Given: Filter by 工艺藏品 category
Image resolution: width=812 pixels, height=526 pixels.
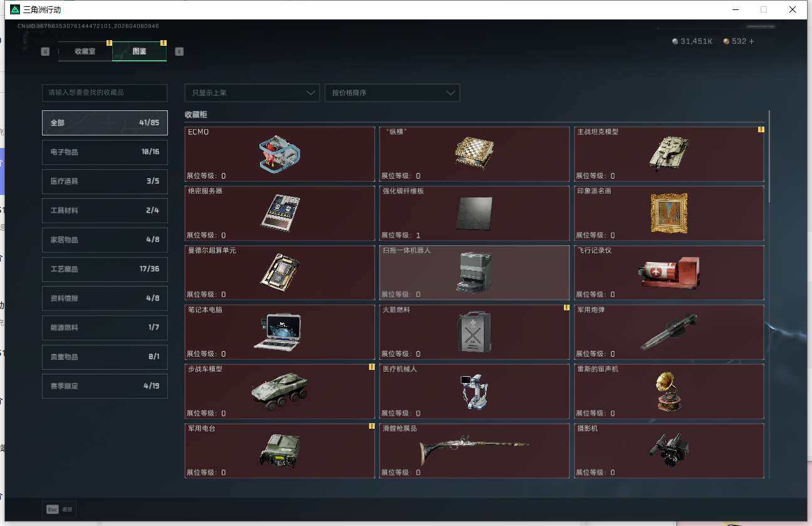Looking at the screenshot, I should 105,270.
